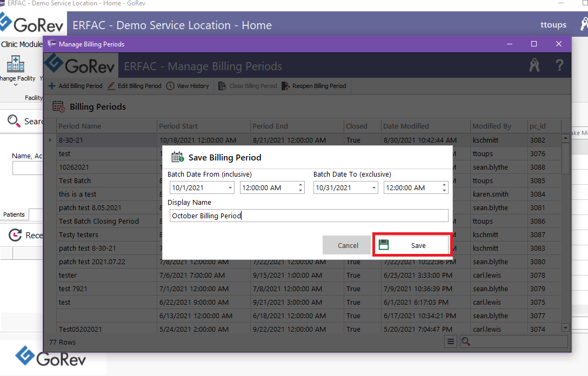Open the Patients tab in main window
Viewport: 588px width, 376px height.
pyautogui.click(x=14, y=214)
